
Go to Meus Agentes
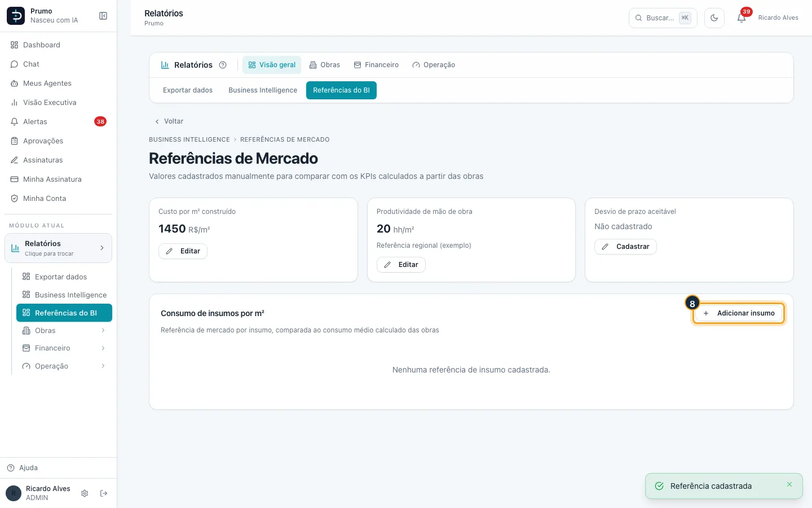point(59,84)
